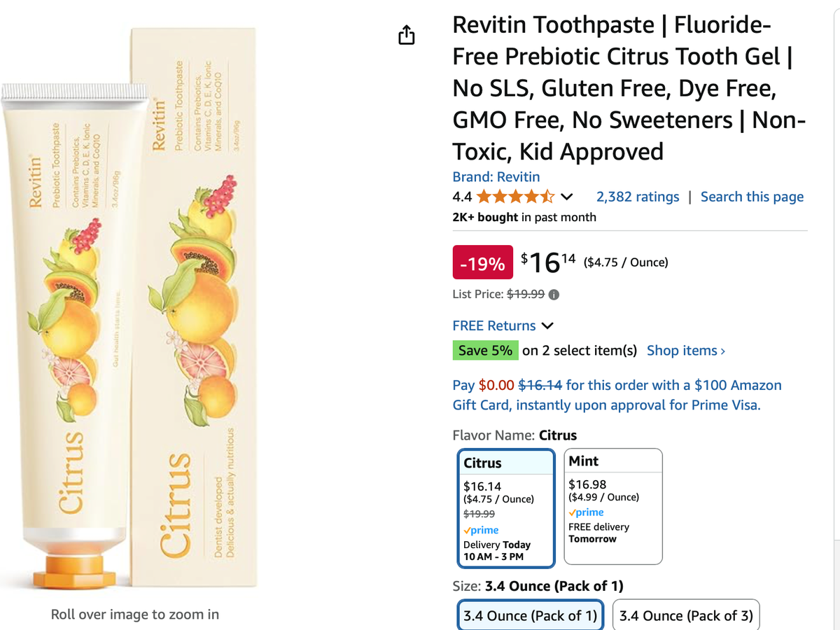Click the Save 5% green badge
This screenshot has width=840, height=630.
[485, 351]
